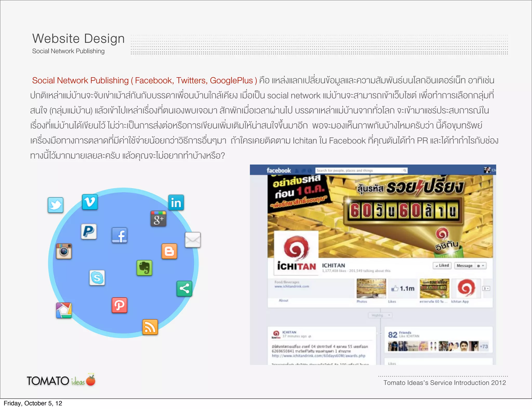Click the Tomato Ideas logo
Viewport: 532px width, 409px height.
tap(61, 380)
